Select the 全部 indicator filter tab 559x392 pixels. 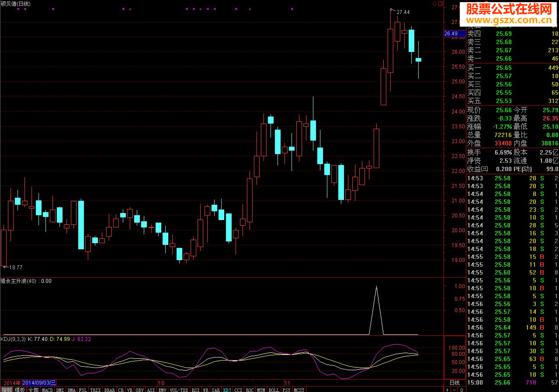33,389
